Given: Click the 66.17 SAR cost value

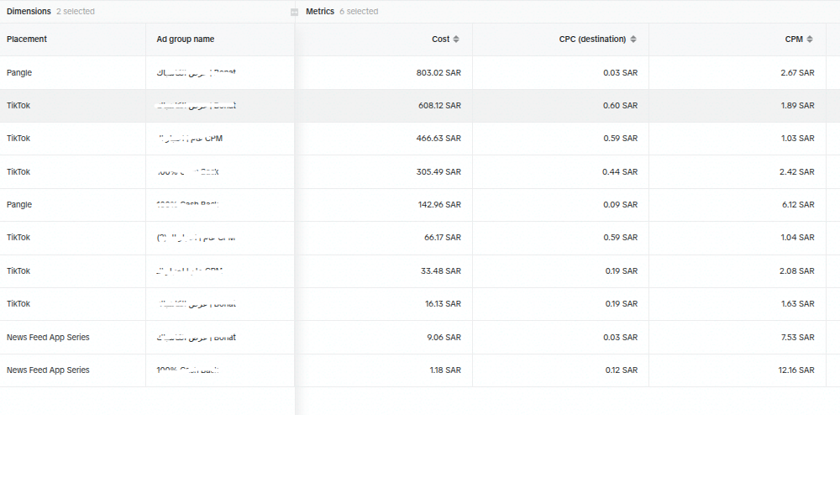Looking at the screenshot, I should 443,237.
